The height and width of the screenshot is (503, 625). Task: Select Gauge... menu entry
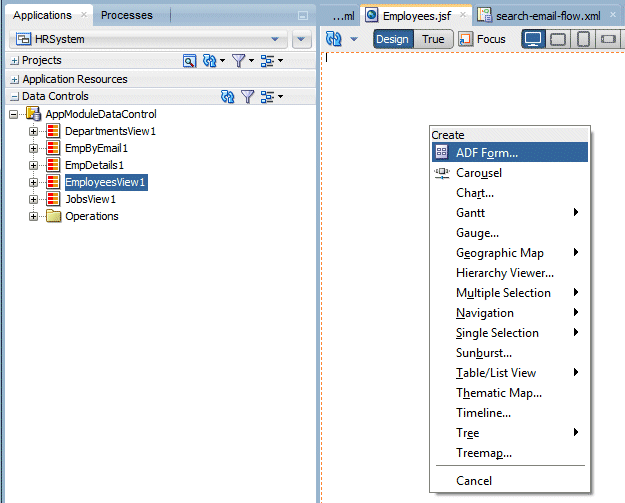[x=510, y=233]
